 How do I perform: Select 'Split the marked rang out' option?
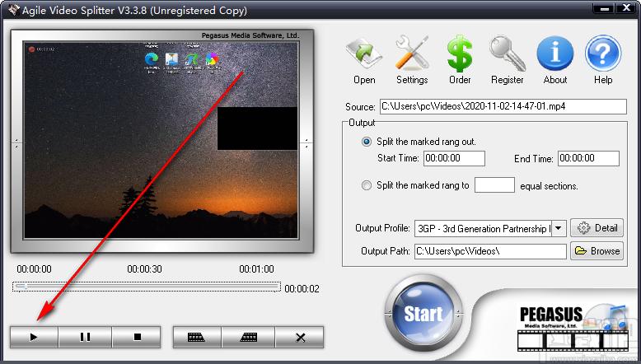[x=367, y=142]
